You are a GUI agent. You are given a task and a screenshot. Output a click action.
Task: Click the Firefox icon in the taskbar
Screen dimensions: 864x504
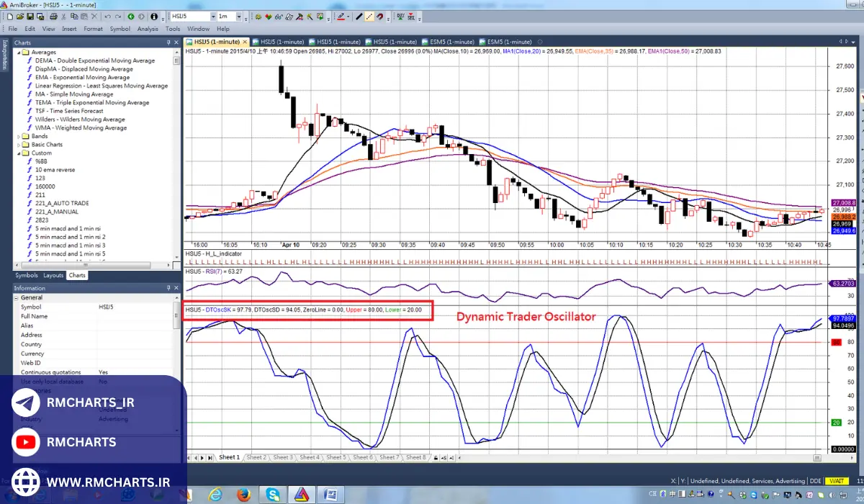pos(243,495)
